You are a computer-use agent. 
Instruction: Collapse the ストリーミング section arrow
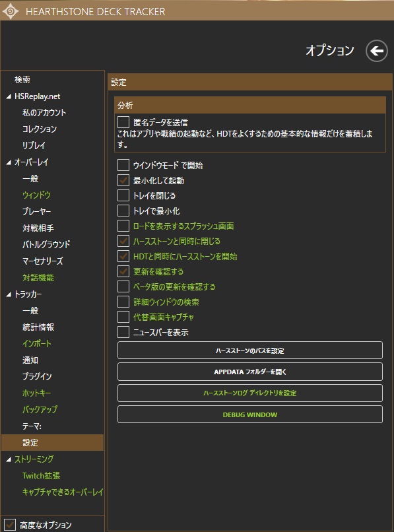9,459
